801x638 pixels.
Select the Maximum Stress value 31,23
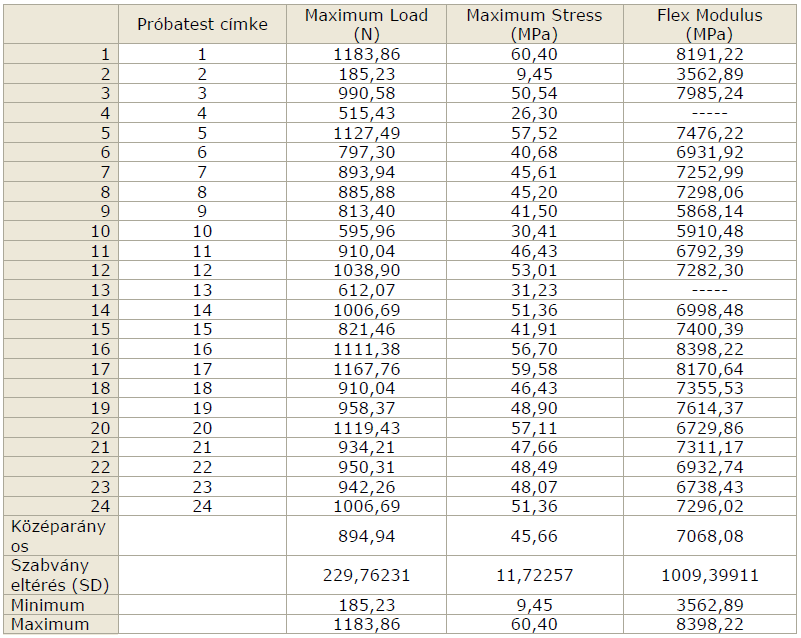click(534, 290)
